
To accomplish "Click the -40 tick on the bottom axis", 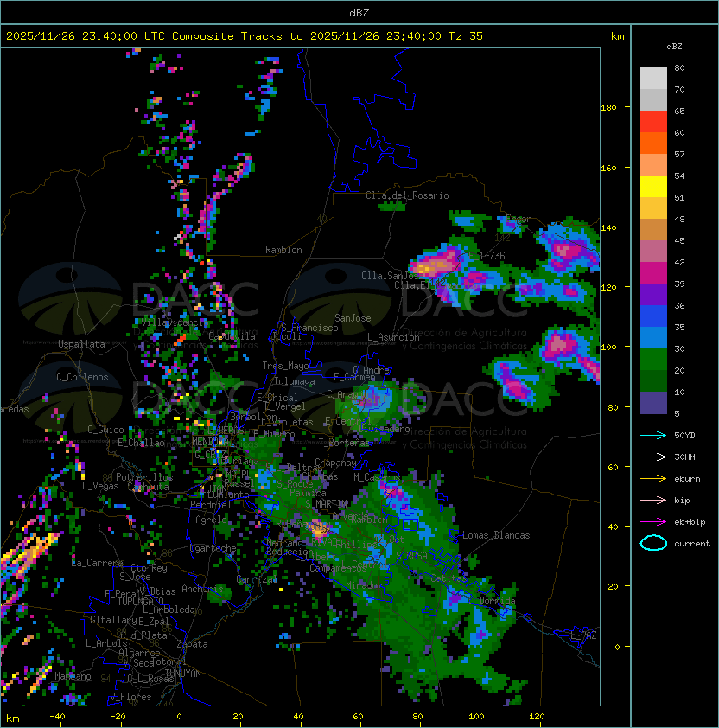I will tap(57, 717).
